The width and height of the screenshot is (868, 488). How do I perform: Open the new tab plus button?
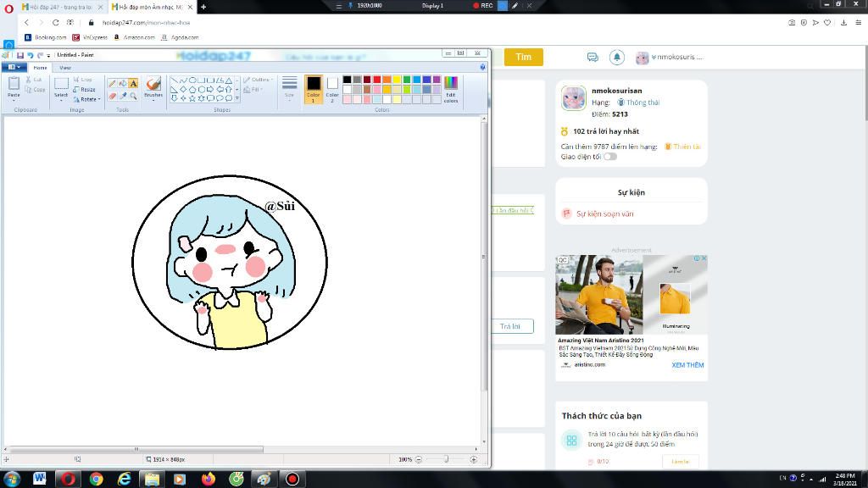pyautogui.click(x=203, y=7)
